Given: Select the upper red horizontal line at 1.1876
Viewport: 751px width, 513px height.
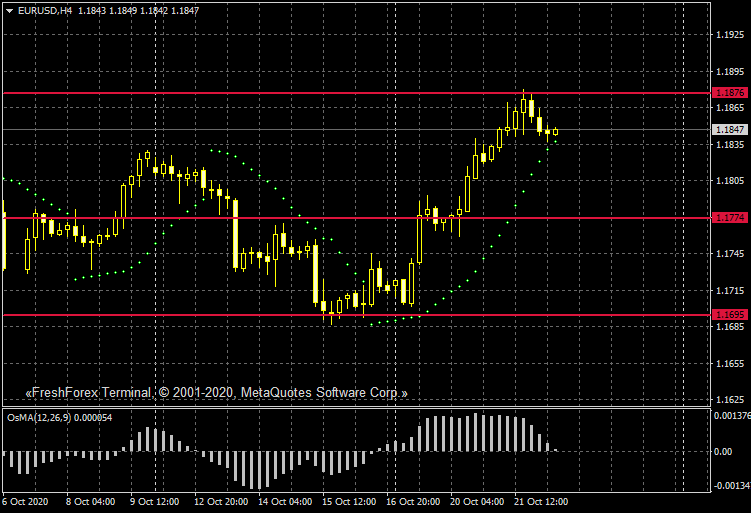Looking at the screenshot, I should click(357, 93).
